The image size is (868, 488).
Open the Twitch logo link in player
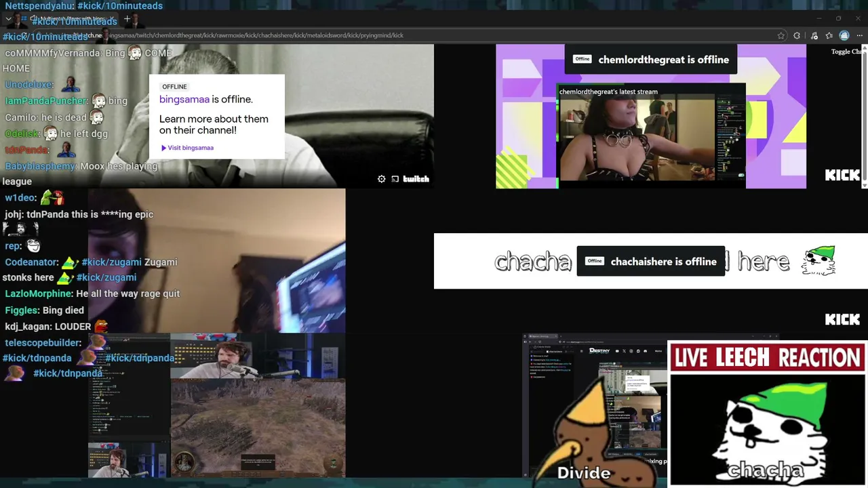point(416,179)
